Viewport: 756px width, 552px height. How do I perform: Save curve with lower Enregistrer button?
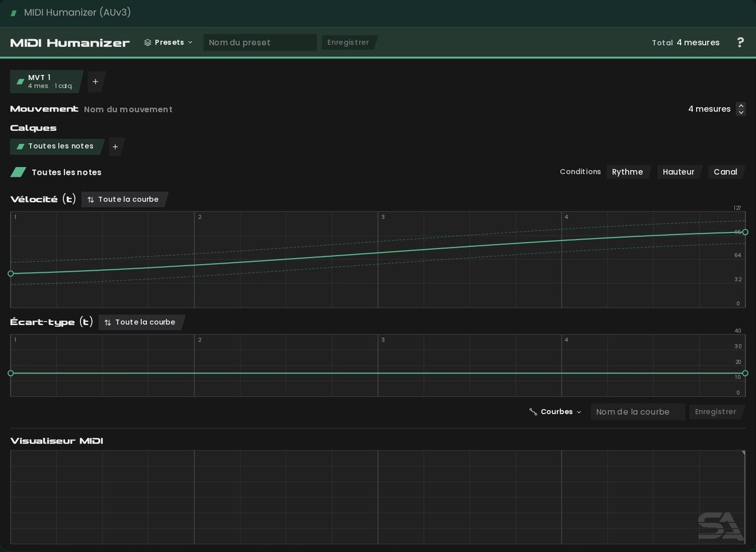[716, 411]
